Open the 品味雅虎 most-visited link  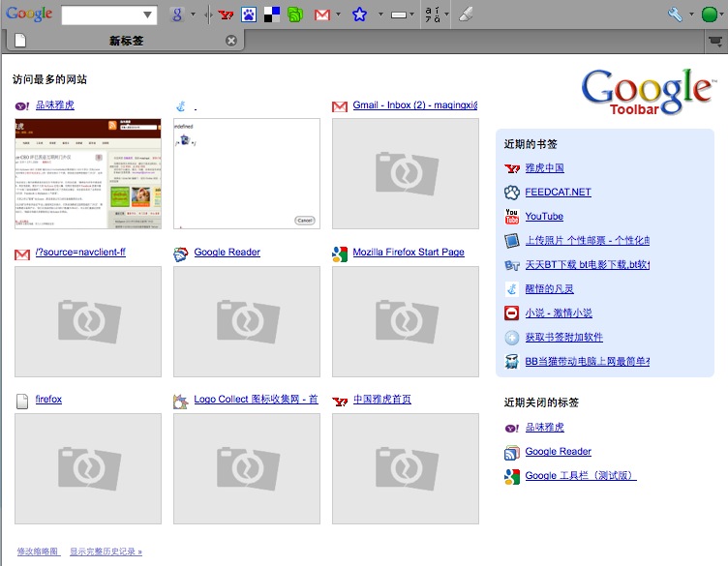tap(55, 105)
